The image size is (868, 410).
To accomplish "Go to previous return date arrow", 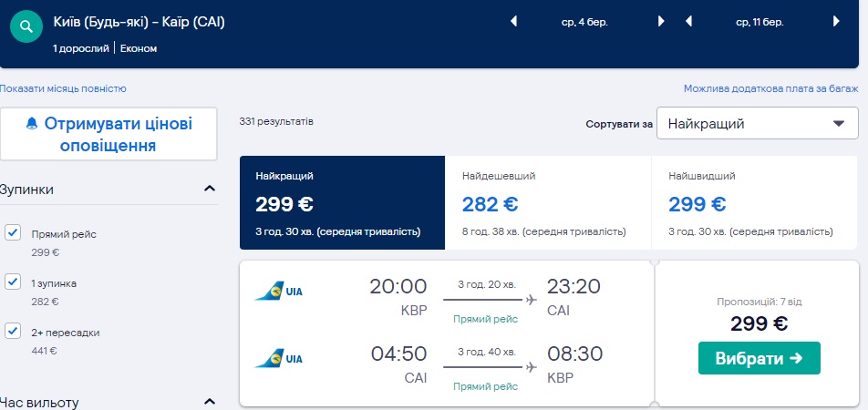I will point(687,22).
